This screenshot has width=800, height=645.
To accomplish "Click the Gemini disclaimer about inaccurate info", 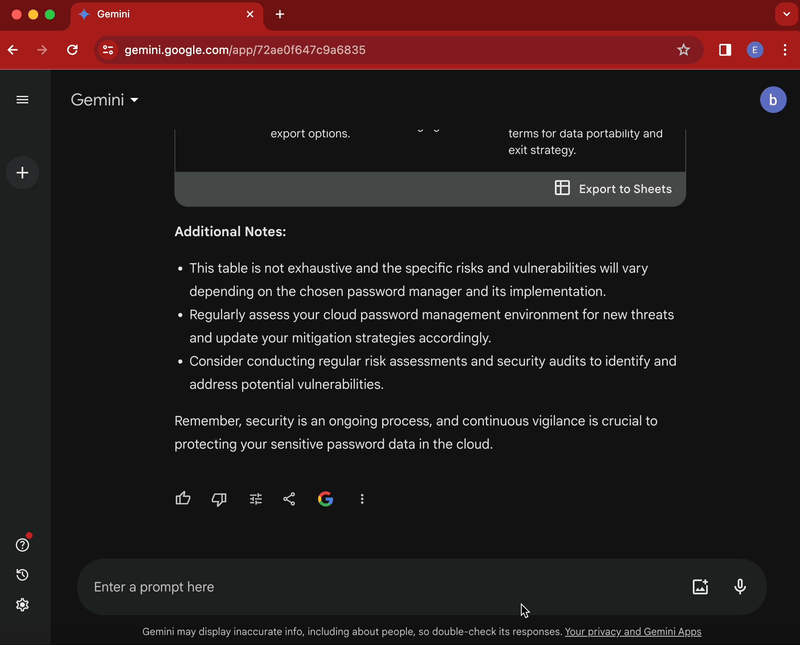I will coord(352,631).
